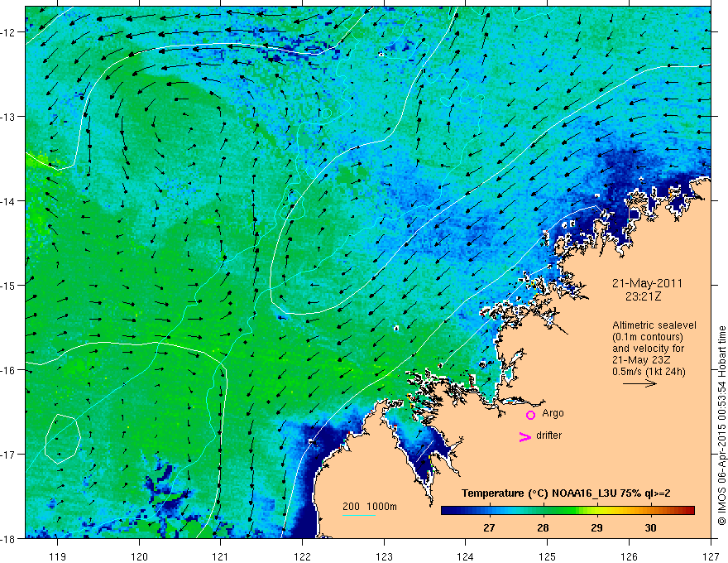This screenshot has width=728, height=563.
Task: Click the 0.5m/s velocity scale arrow
Action: pyautogui.click(x=639, y=383)
